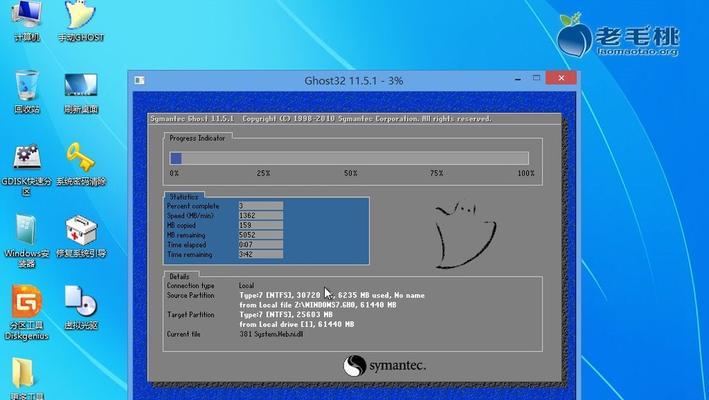This screenshot has height=400, width=709.
Task: Click the 刷新桌面 refresh desktop icon
Action: pyautogui.click(x=81, y=90)
